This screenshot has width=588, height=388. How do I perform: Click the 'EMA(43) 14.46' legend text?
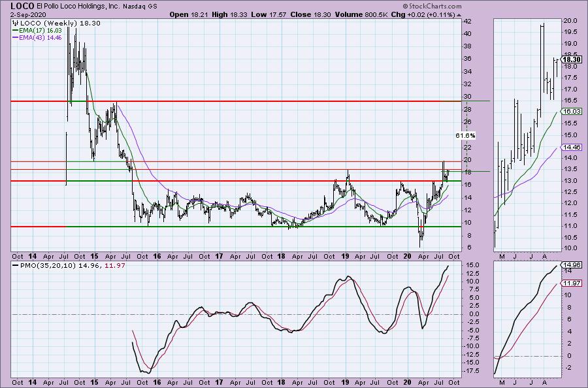pos(40,37)
